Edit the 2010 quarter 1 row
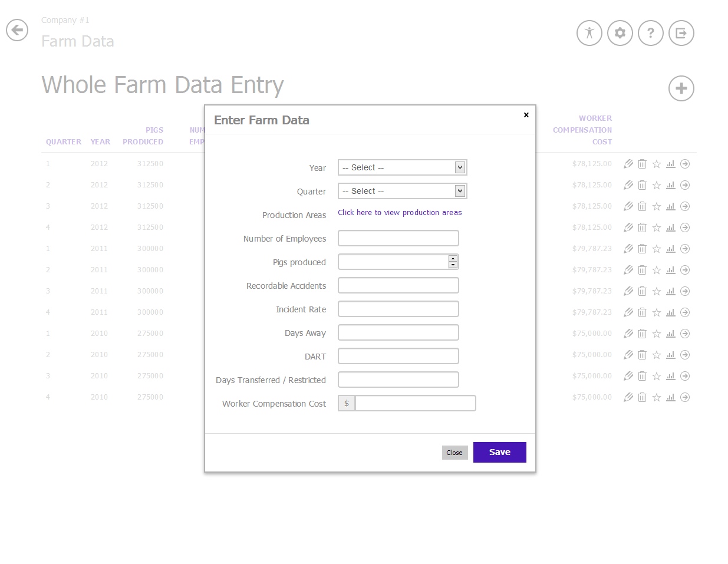 (x=628, y=334)
